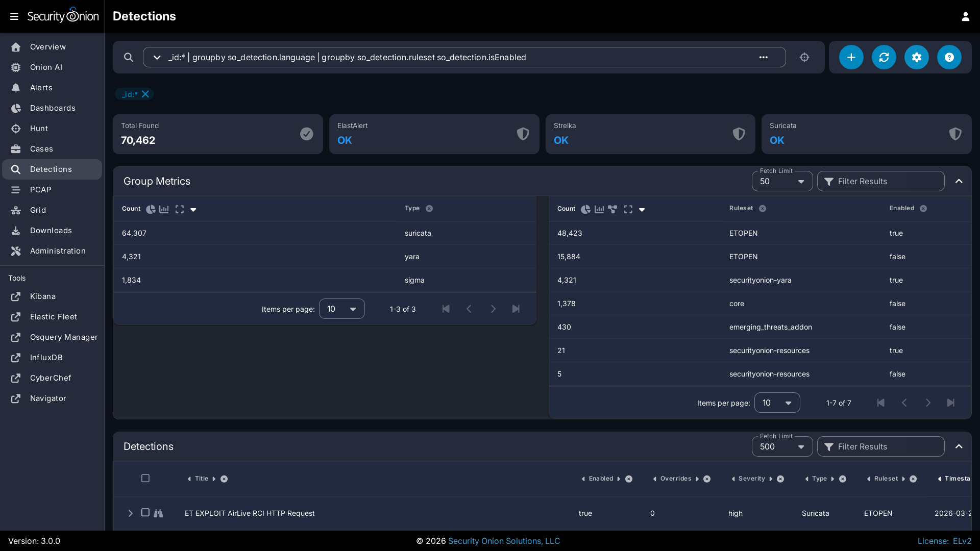
Task: Click the user account icon
Action: pos(965,16)
